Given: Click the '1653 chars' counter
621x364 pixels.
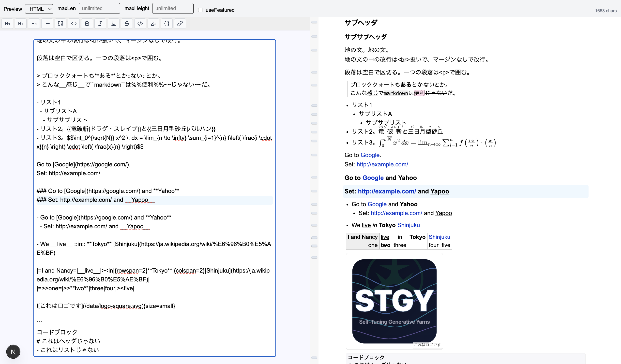Looking at the screenshot, I should 606,11.
